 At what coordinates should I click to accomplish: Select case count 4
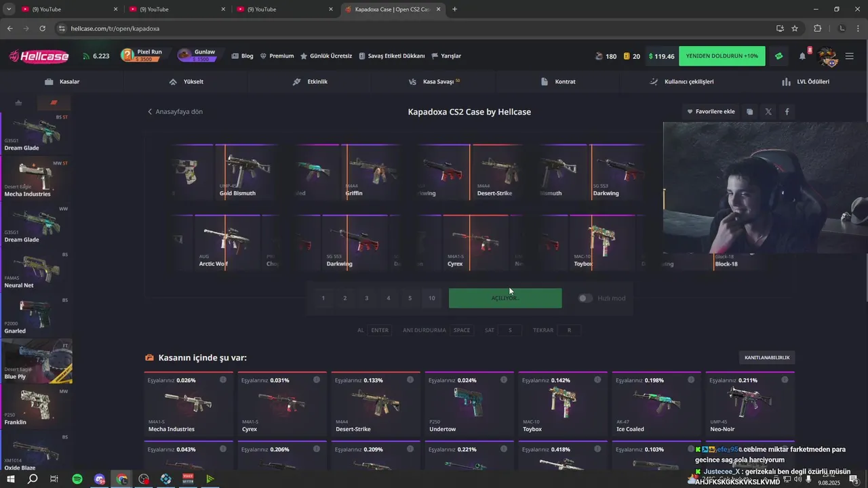point(388,298)
